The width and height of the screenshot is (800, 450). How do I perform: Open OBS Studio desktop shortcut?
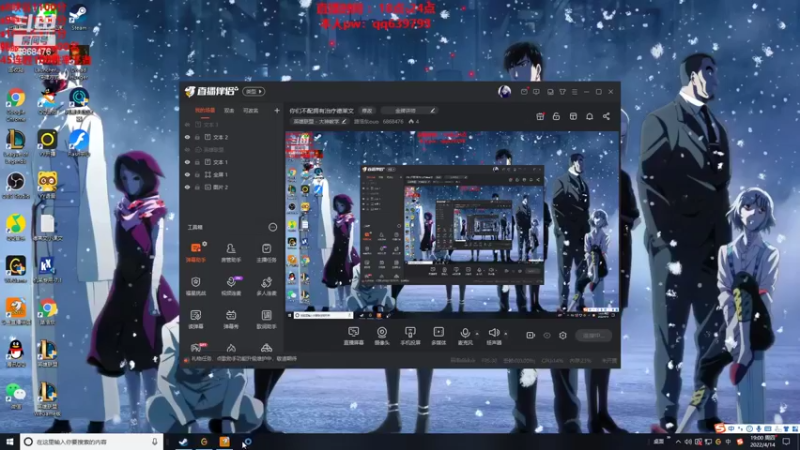click(x=16, y=185)
